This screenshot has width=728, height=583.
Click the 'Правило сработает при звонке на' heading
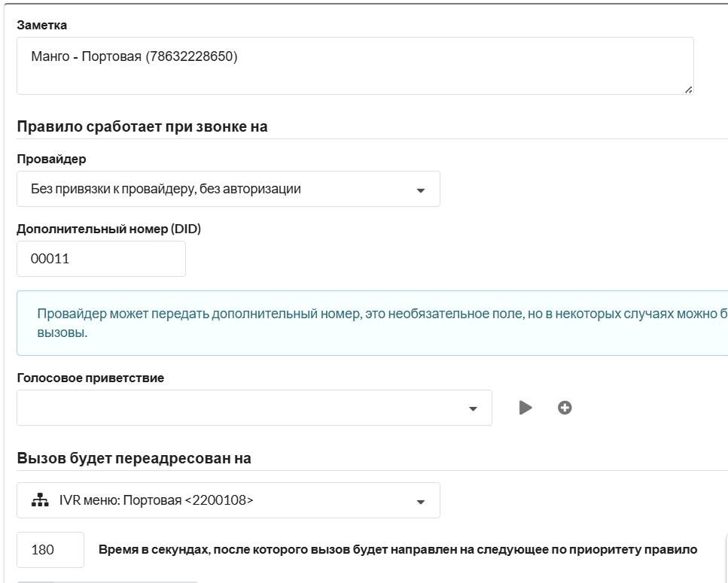(142, 126)
